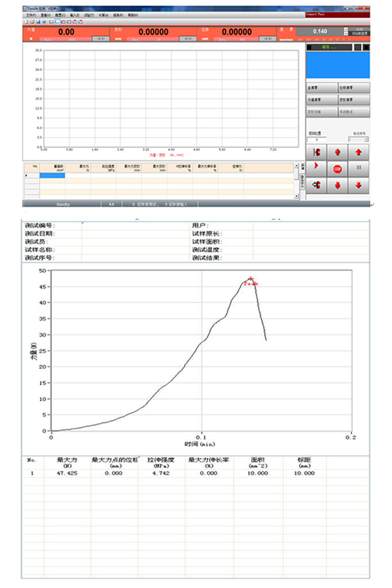Click the save icon in toolbar

coord(38,22)
